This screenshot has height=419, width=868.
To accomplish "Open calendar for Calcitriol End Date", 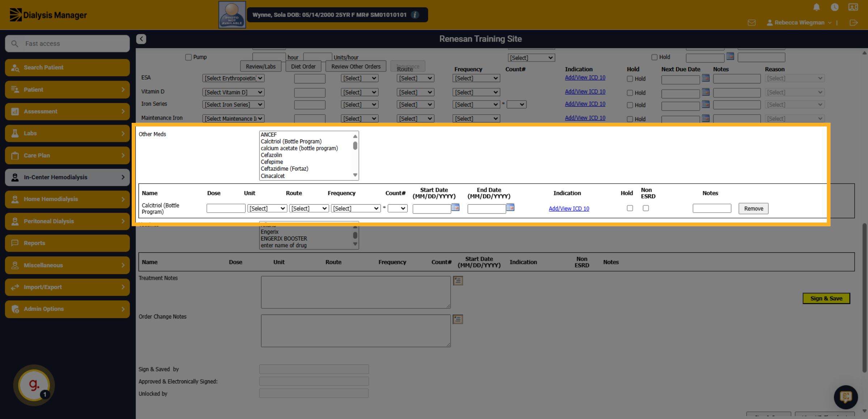I will (510, 208).
